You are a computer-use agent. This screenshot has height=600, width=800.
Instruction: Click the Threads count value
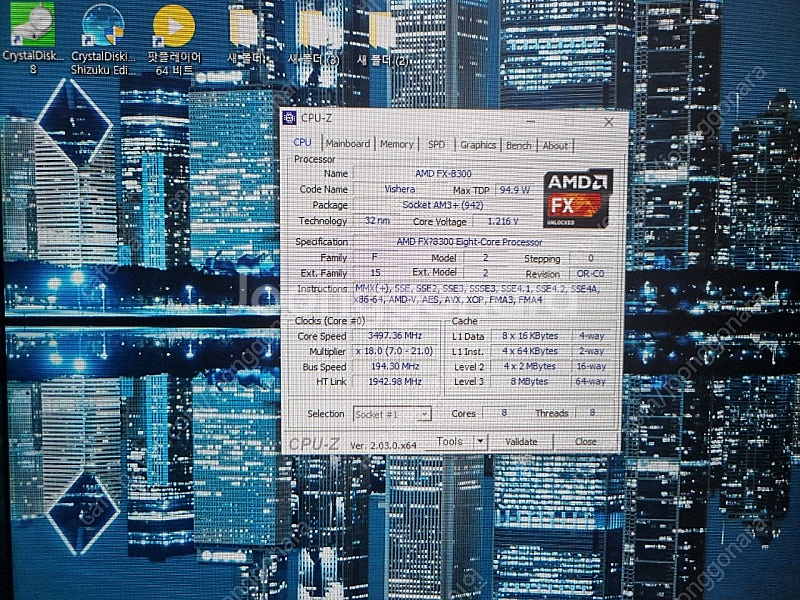[592, 412]
